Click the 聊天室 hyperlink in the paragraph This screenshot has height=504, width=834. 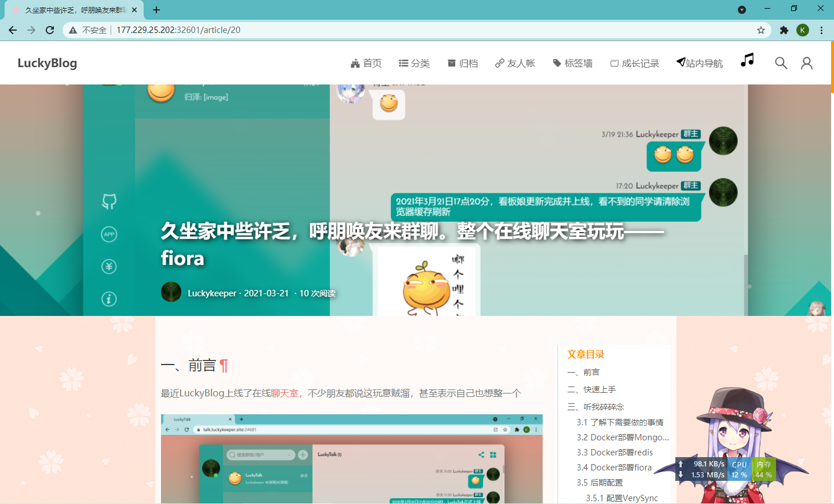pyautogui.click(x=284, y=393)
